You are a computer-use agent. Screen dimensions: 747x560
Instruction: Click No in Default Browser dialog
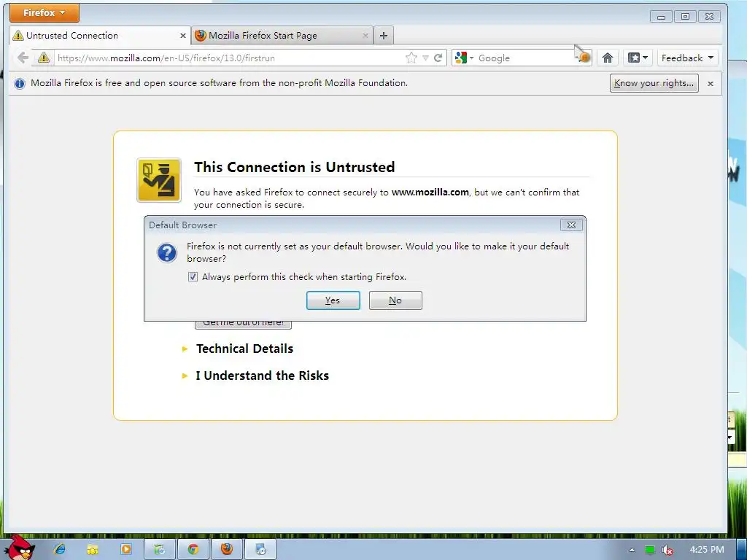point(395,300)
